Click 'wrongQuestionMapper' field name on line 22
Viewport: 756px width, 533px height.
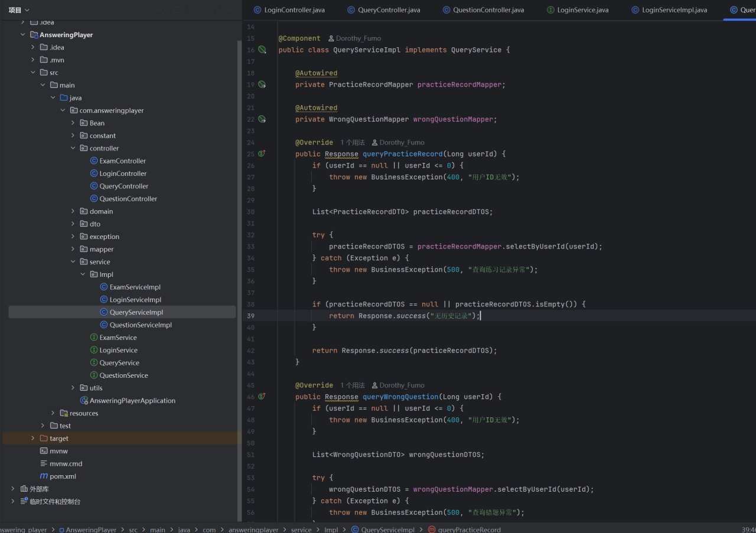click(x=453, y=119)
